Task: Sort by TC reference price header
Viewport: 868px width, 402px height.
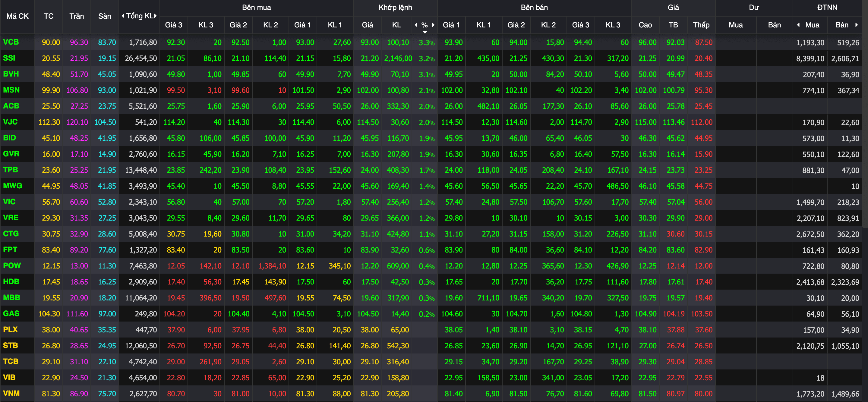Action: 49,16
